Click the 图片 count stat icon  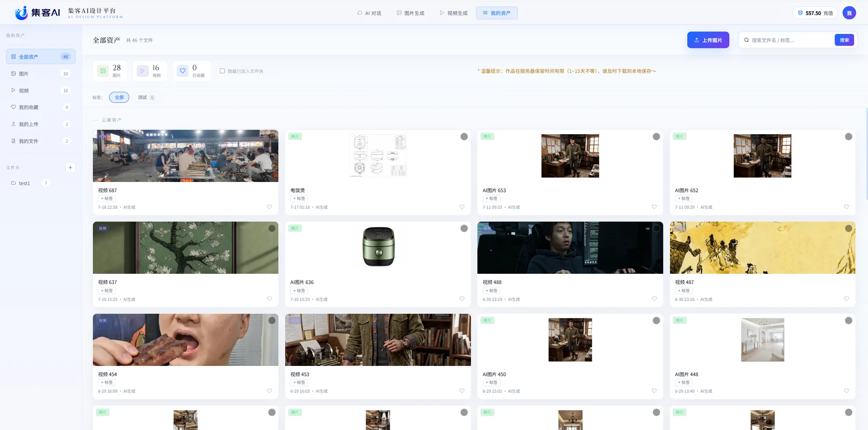point(103,71)
